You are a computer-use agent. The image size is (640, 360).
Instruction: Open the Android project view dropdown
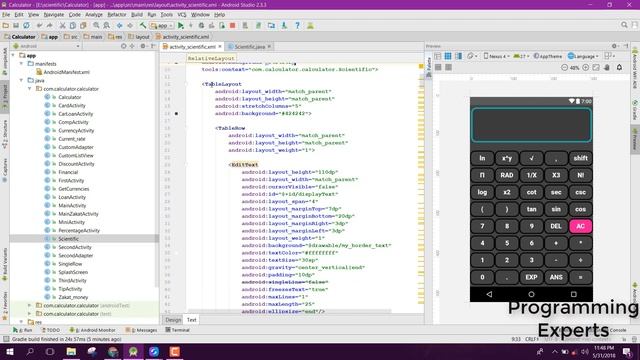(47, 46)
